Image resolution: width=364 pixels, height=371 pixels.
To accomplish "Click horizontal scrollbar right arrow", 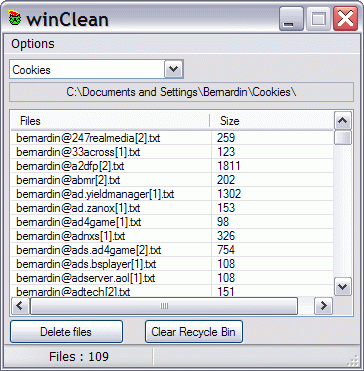I will [x=323, y=305].
